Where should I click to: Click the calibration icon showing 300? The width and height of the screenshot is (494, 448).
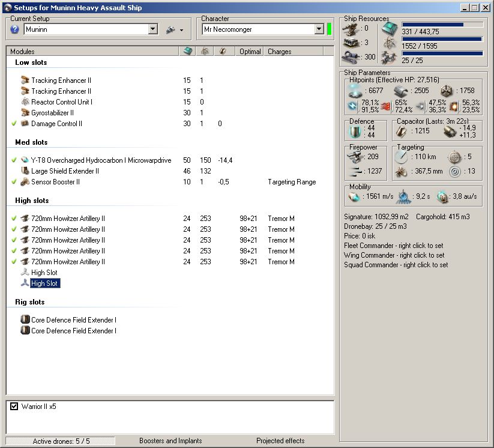click(x=351, y=57)
